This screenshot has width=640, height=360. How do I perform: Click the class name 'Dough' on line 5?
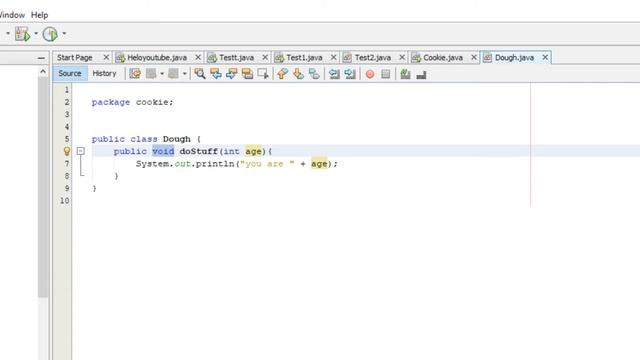point(177,139)
